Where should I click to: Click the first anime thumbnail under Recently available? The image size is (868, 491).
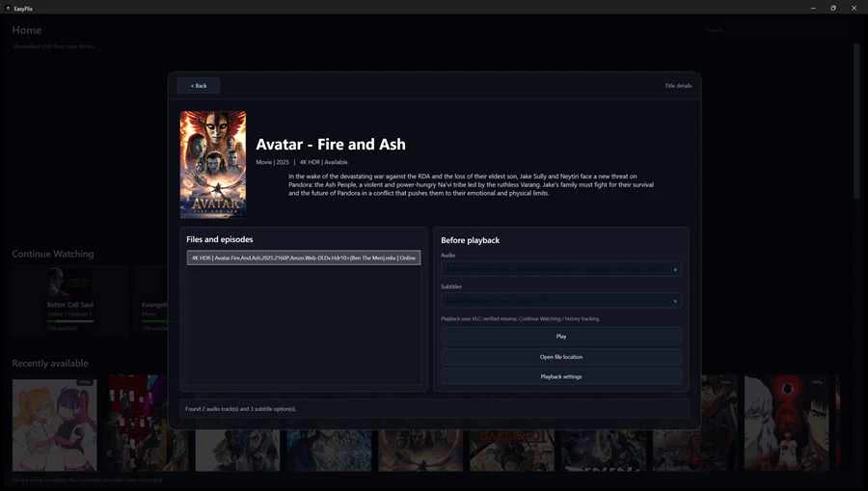(55, 425)
